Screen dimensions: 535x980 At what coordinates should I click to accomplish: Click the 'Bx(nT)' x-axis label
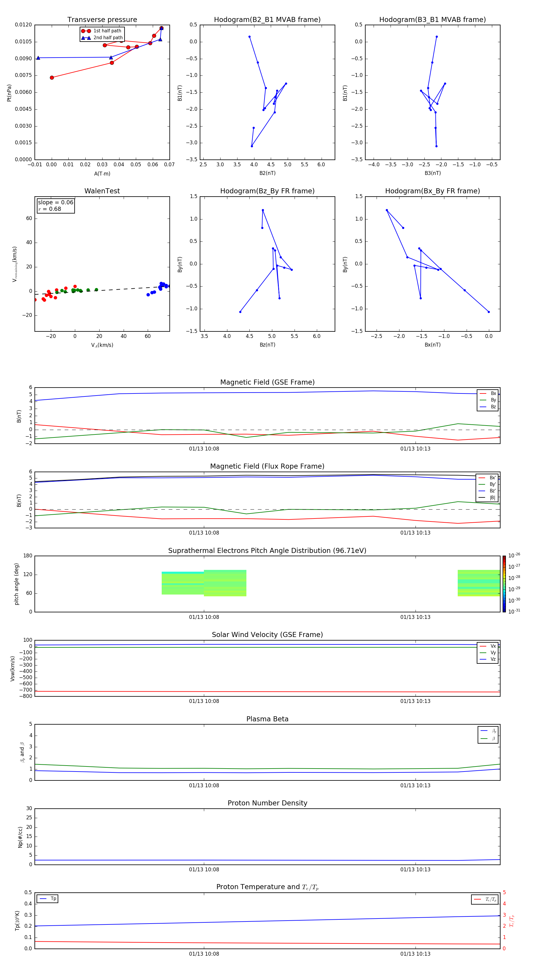click(432, 345)
